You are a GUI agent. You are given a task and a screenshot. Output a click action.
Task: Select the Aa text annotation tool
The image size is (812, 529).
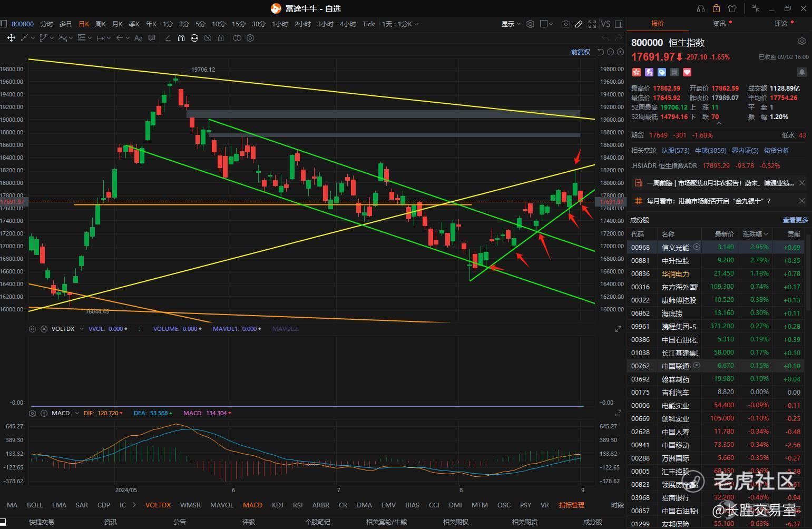(139, 38)
